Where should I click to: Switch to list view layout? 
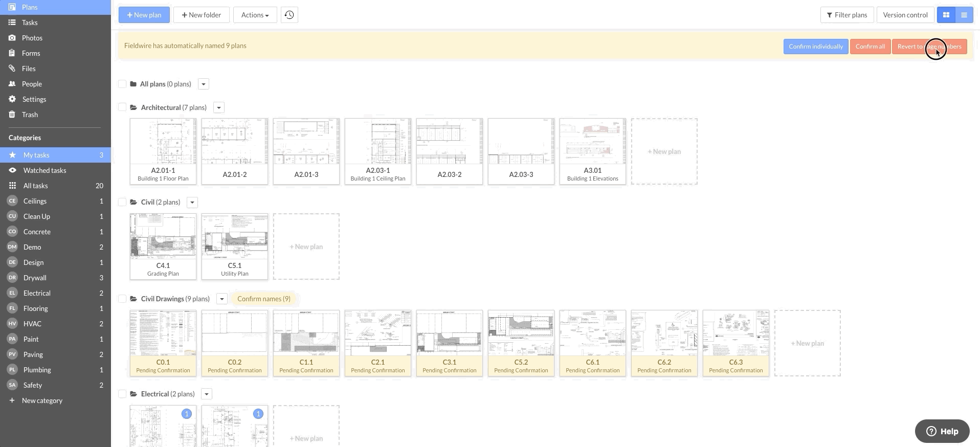coord(964,15)
